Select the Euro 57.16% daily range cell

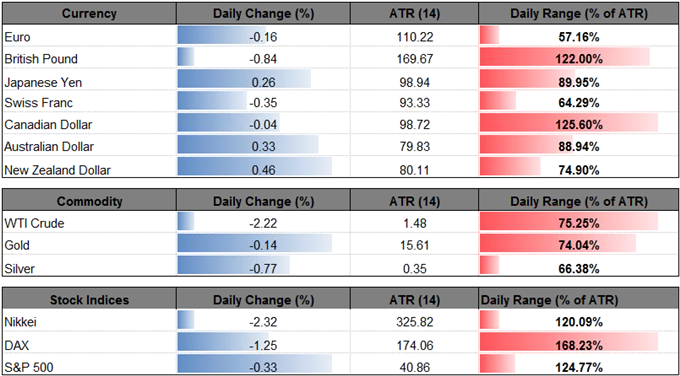(579, 36)
